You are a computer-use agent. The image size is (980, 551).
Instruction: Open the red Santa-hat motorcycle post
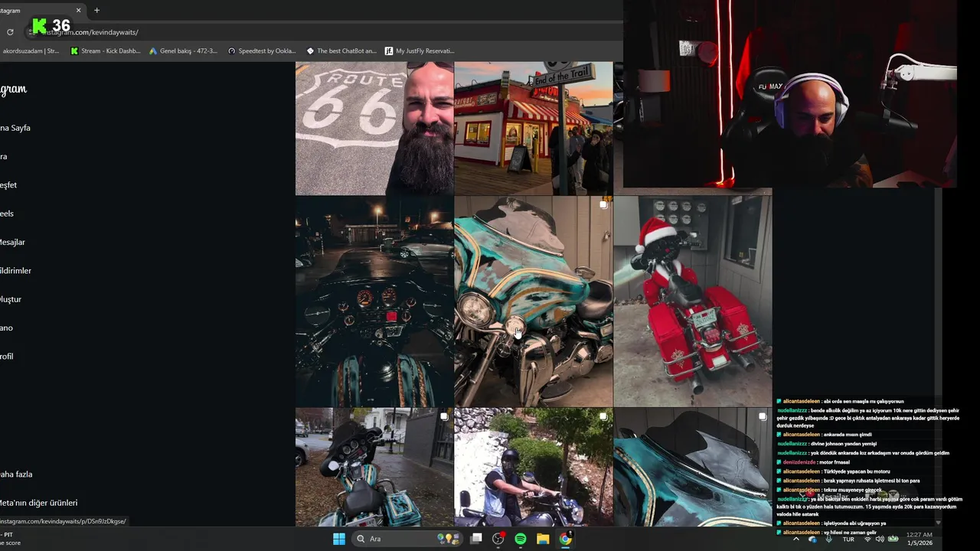693,302
